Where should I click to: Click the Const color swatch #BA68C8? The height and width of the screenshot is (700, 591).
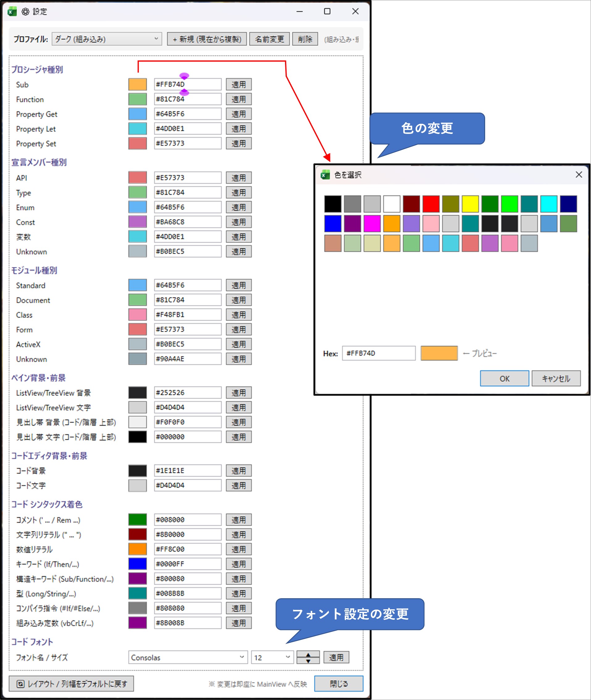tap(137, 222)
